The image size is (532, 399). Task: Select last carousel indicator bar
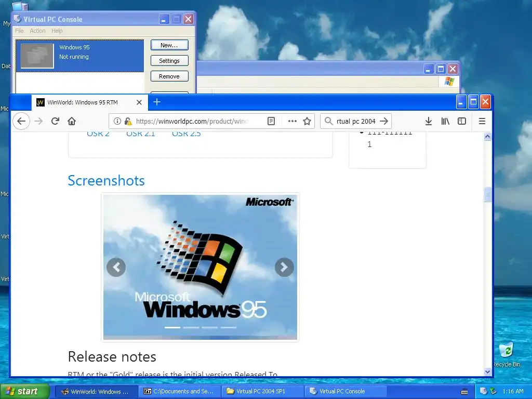point(229,327)
